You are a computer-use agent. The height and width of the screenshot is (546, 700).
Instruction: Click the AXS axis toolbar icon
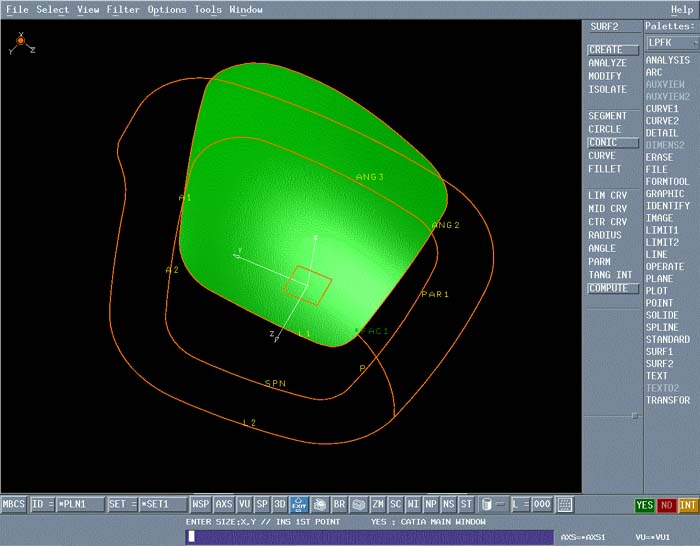pos(224,505)
